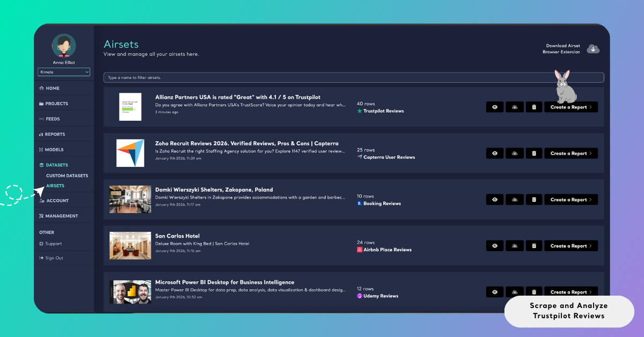This screenshot has width=644, height=337.
Task: Click the Capterra User Reviews source label
Action: coord(386,157)
